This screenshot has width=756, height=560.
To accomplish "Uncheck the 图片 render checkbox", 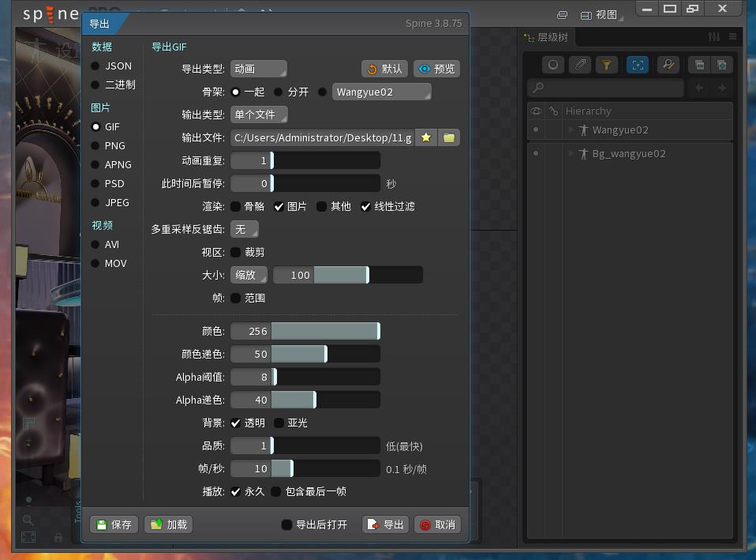I will (279, 207).
